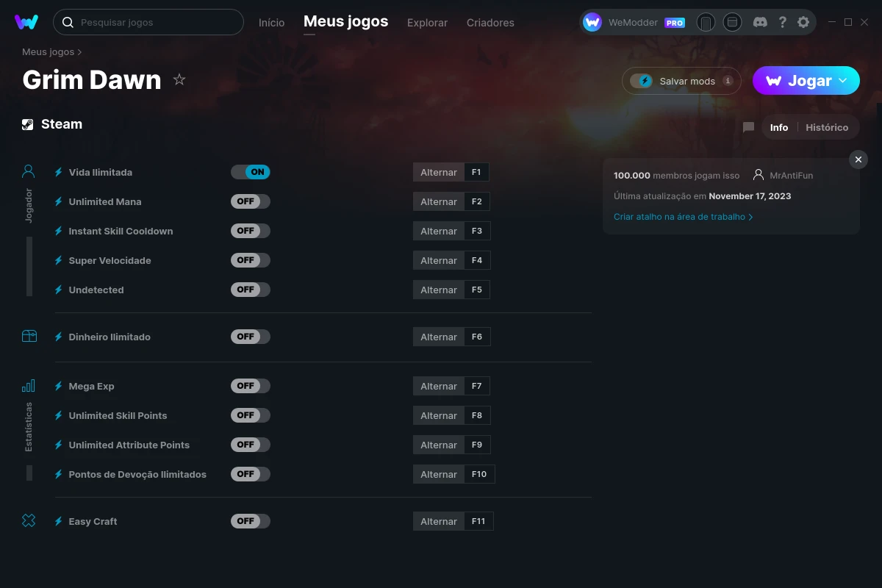Toggle the Salvar mods switch
Image resolution: width=882 pixels, height=588 pixels.
tap(642, 81)
